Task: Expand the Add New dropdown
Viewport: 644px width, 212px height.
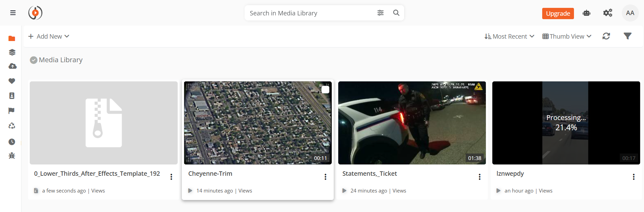Action: click(49, 37)
